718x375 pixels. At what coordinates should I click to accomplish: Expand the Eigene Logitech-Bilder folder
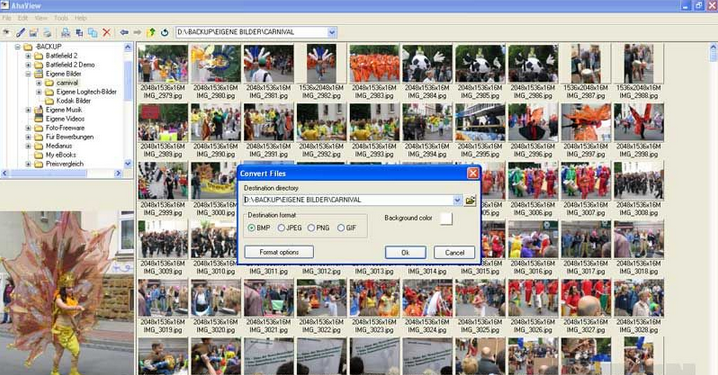coord(39,92)
